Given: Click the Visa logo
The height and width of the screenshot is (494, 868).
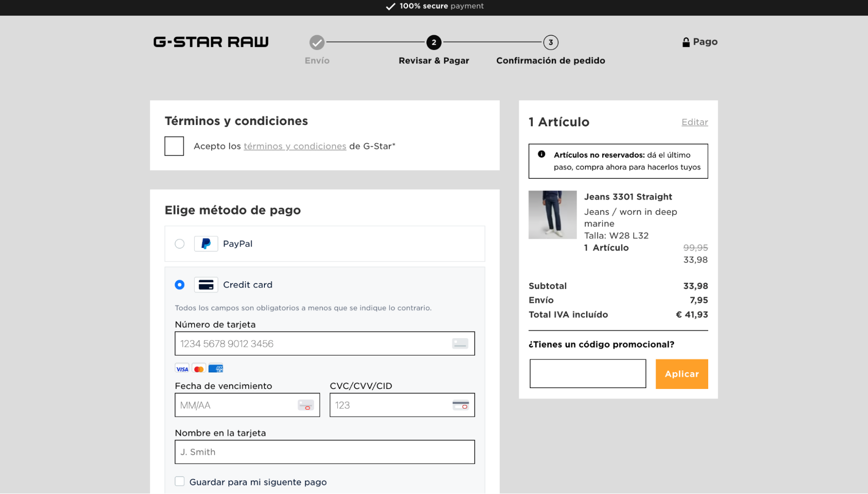Looking at the screenshot, I should (182, 369).
